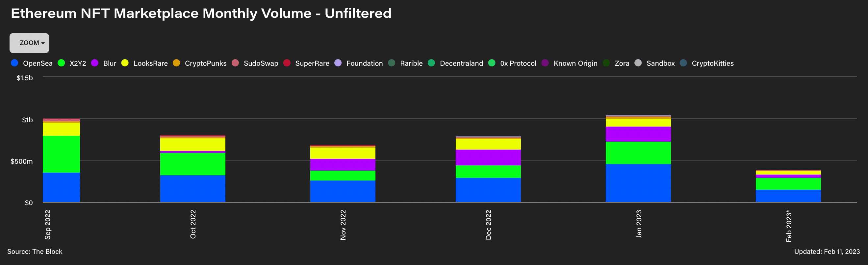The width and height of the screenshot is (868, 265).
Task: Toggle Zora legend label
Action: coord(622,63)
